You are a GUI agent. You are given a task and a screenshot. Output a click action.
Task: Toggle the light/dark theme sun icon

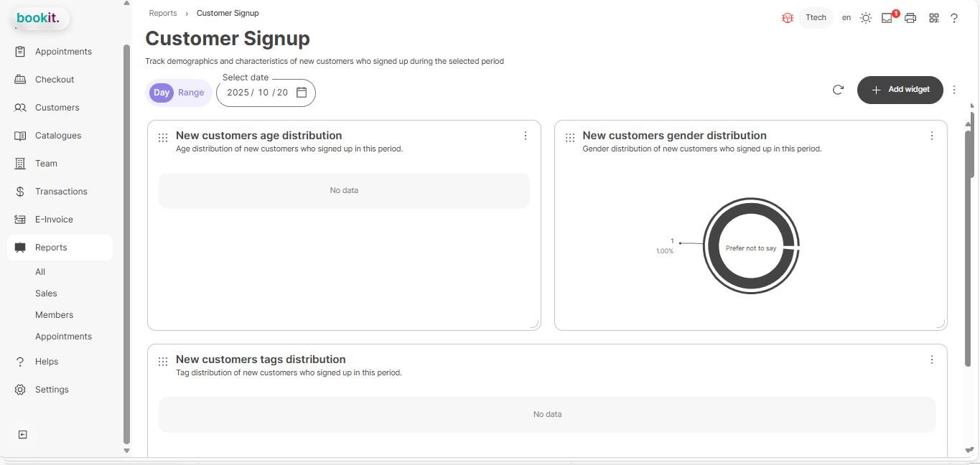point(866,18)
